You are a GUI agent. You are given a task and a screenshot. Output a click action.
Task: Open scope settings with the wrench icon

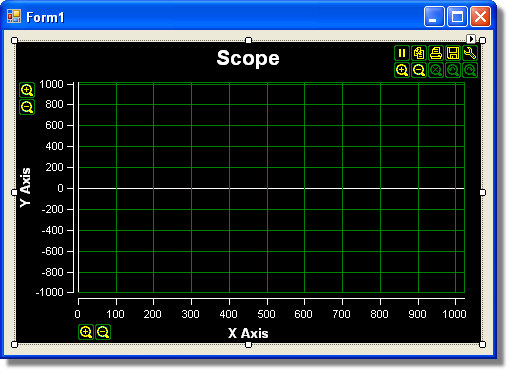click(x=470, y=53)
